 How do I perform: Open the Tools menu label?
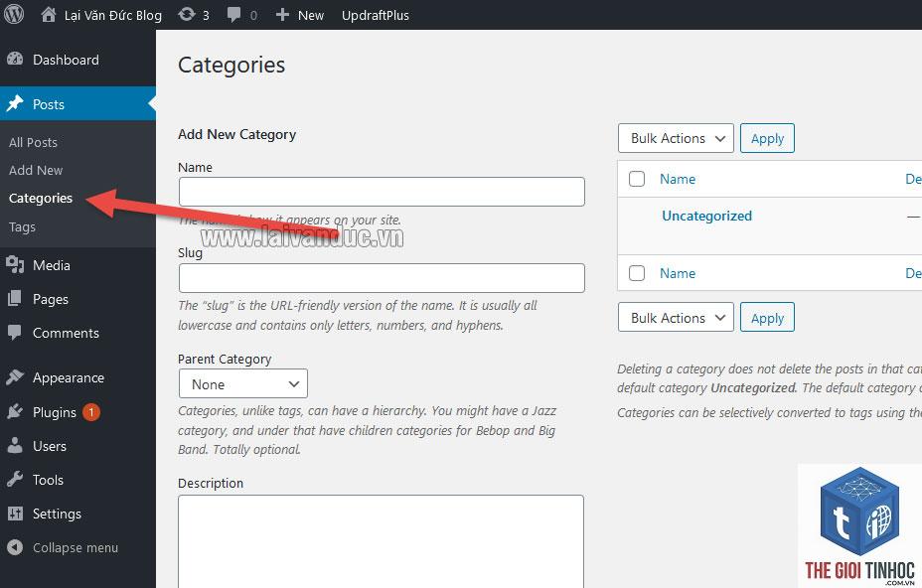coord(48,480)
